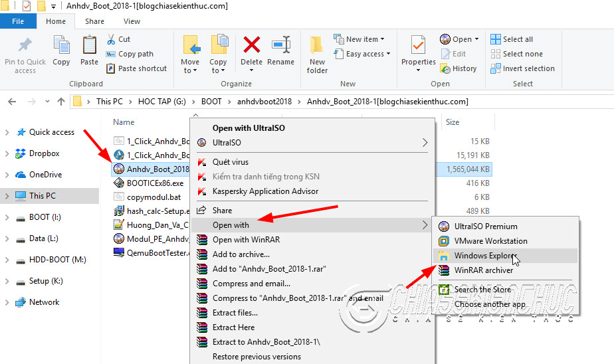Viewport: 614px width, 364px height.
Task: Select Data (L:) drive
Action: 43,238
